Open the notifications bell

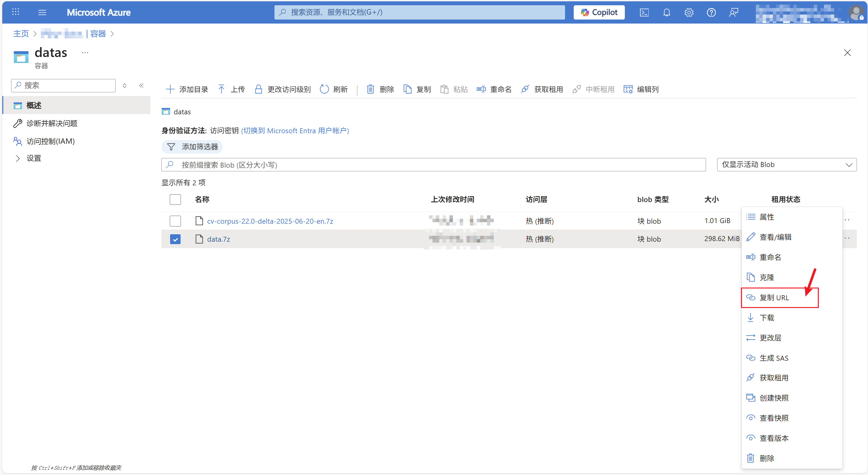point(666,12)
